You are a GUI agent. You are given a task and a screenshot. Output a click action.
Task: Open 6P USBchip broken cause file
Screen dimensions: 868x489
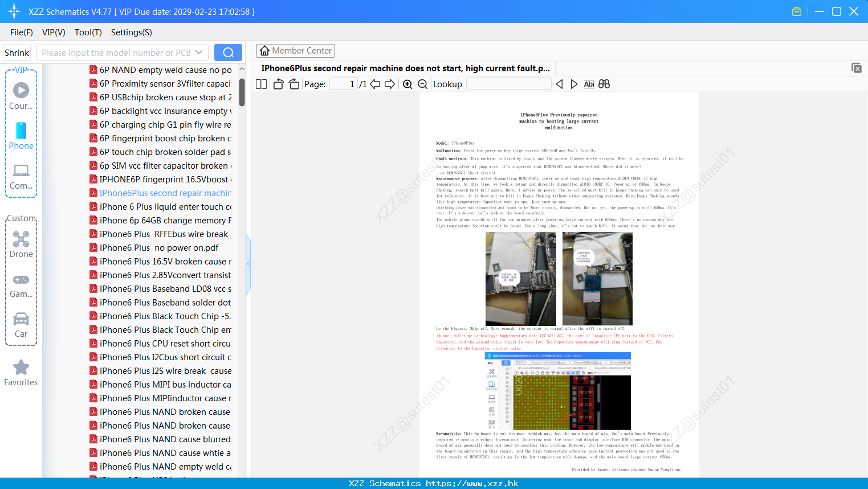pyautogui.click(x=161, y=97)
